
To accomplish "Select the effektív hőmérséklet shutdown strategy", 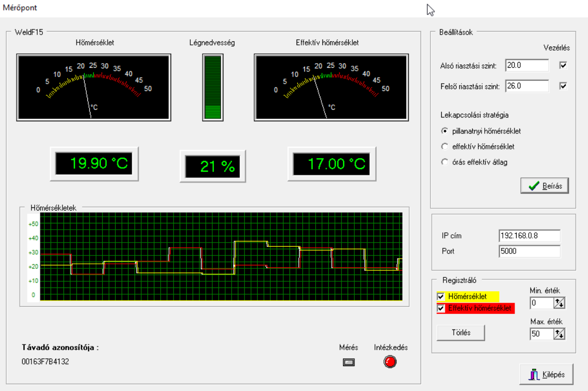I will [445, 146].
